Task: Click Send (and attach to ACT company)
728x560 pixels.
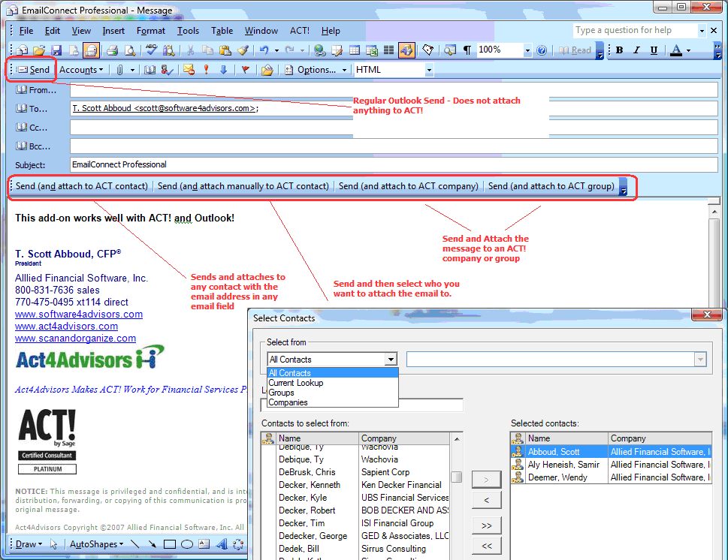Action: point(408,186)
